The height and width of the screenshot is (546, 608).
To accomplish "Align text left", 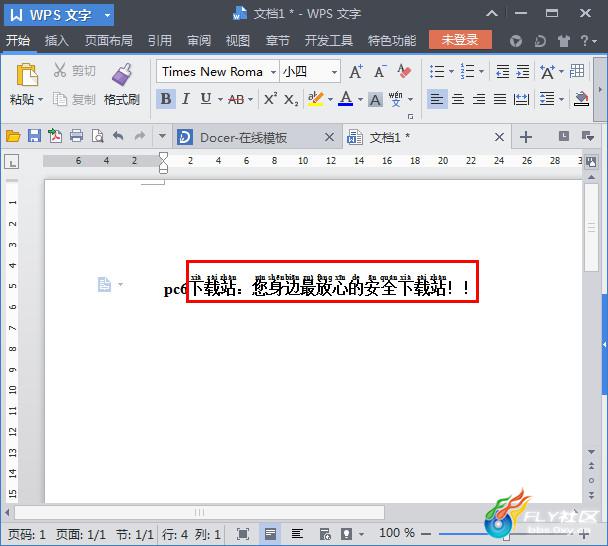I will 437,99.
